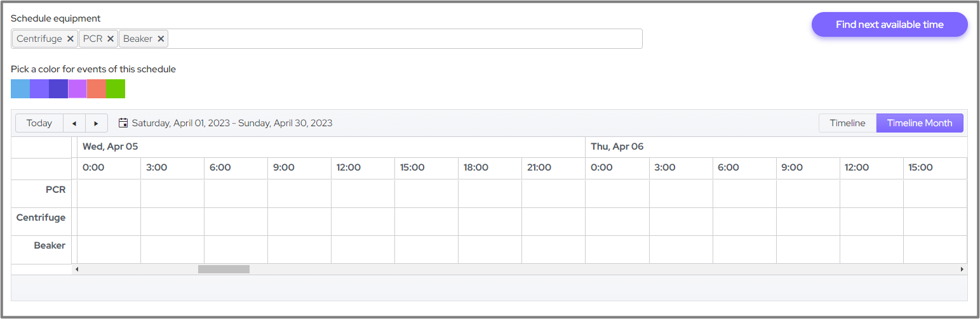Go to previous period arrow
The height and width of the screenshot is (319, 980).
click(x=74, y=123)
